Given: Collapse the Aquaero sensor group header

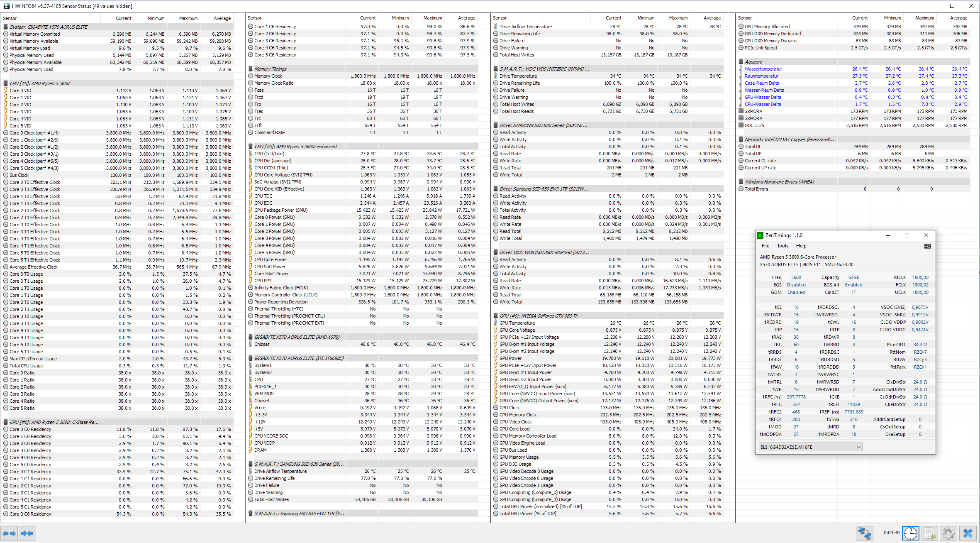Looking at the screenshot, I should (753, 62).
